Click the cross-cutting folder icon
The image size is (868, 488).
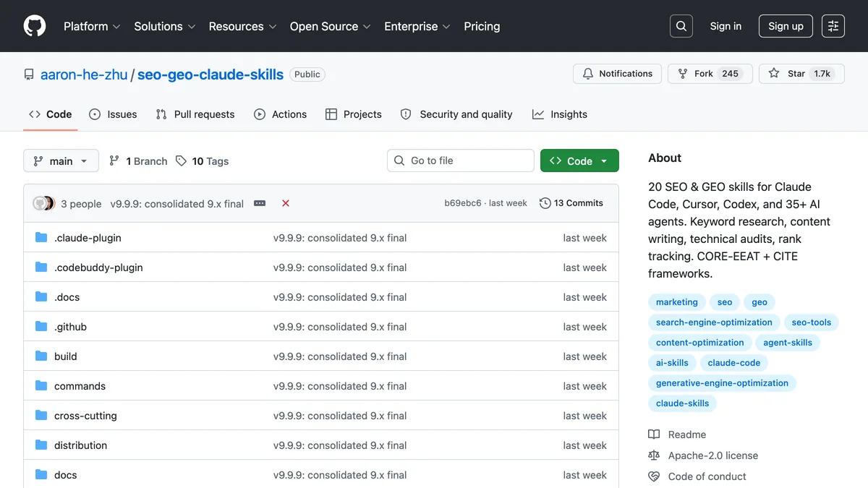[41, 416]
